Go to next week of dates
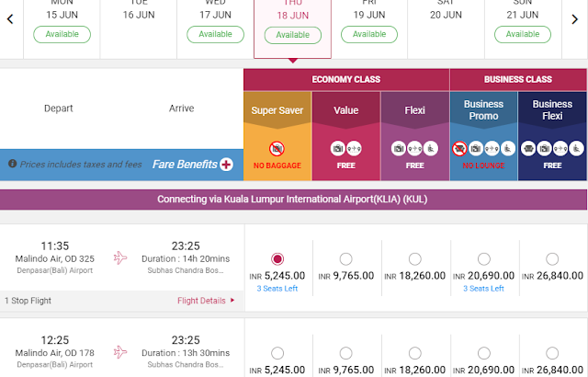The height and width of the screenshot is (377, 588). pos(574,19)
